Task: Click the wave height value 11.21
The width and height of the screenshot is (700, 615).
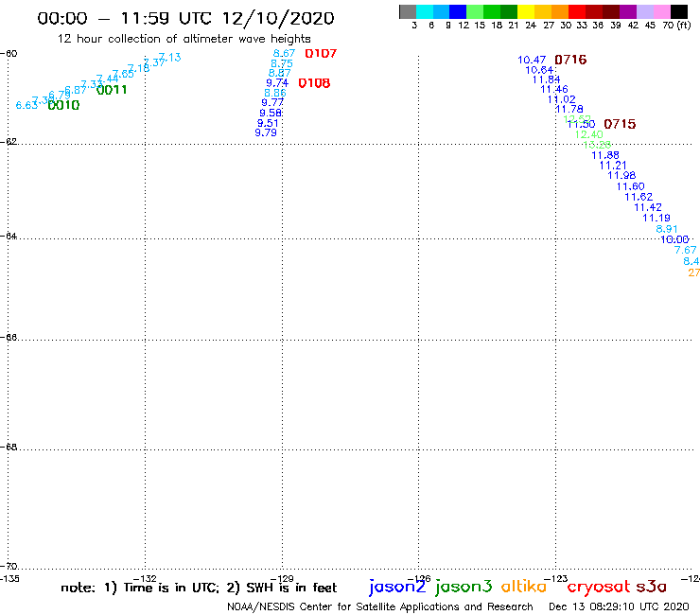Action: pyautogui.click(x=613, y=166)
